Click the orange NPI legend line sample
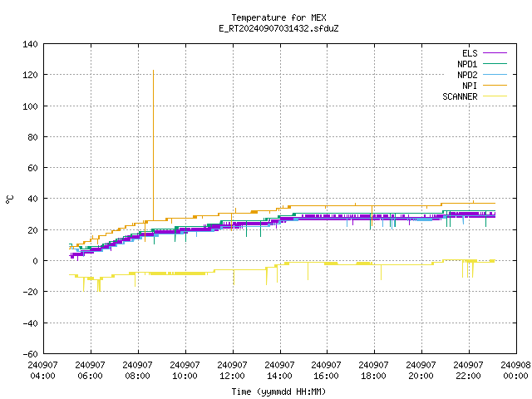Image resolution: width=532 pixels, height=399 pixels. pos(495,86)
